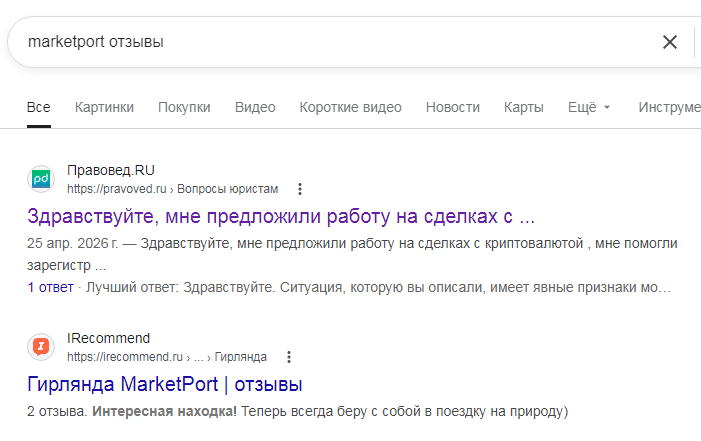The width and height of the screenshot is (701, 441).
Task: Click the irecommend.ru URL breadcrumb
Action: [167, 357]
